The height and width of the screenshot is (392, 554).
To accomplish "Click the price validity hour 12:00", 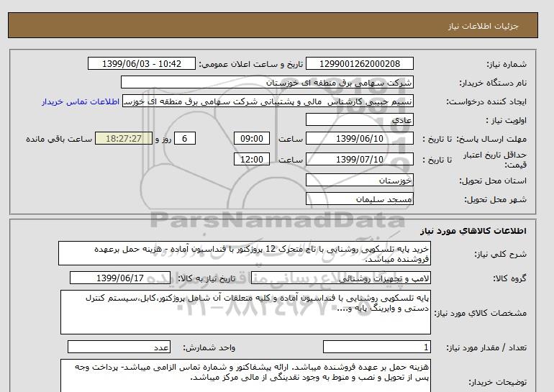I will coord(254,160).
